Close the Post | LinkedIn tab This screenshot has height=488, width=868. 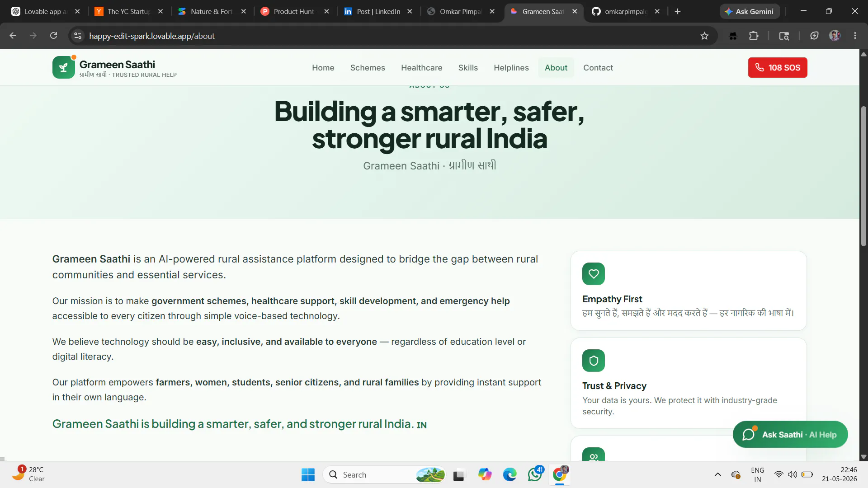point(410,11)
